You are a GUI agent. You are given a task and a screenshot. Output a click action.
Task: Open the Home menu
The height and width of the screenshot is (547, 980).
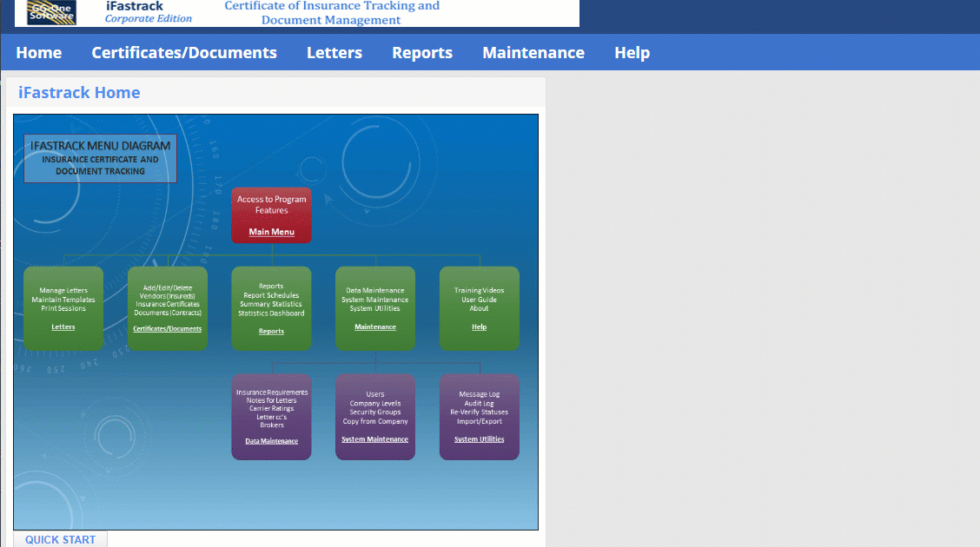coord(39,52)
